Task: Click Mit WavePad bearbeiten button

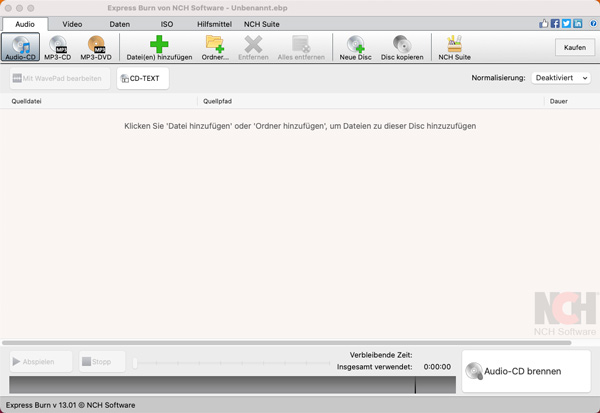Action: pos(60,78)
